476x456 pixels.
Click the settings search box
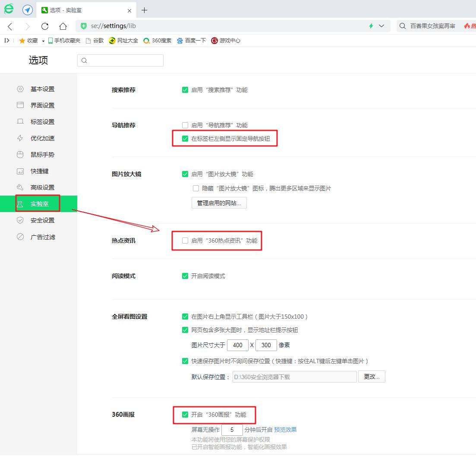pyautogui.click(x=120, y=60)
